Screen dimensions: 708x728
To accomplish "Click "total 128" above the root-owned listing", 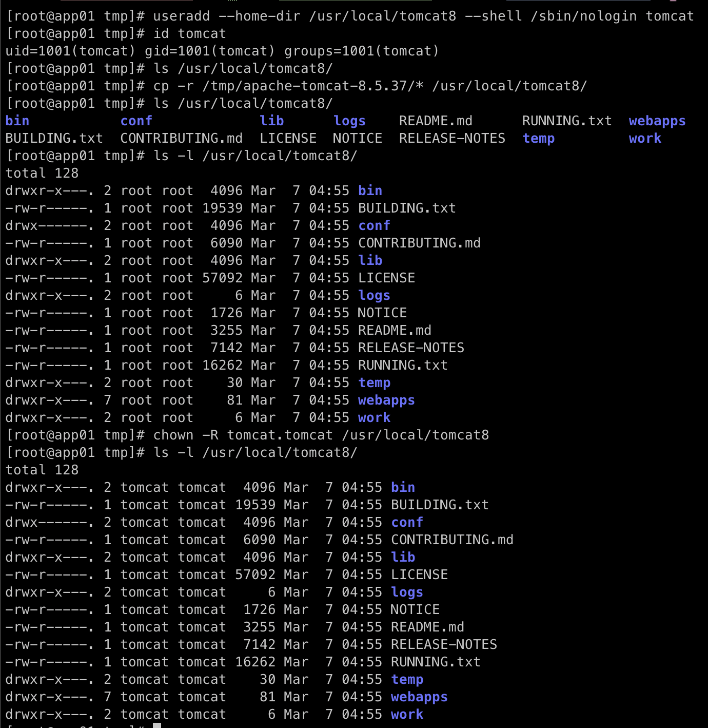I will [x=42, y=174].
